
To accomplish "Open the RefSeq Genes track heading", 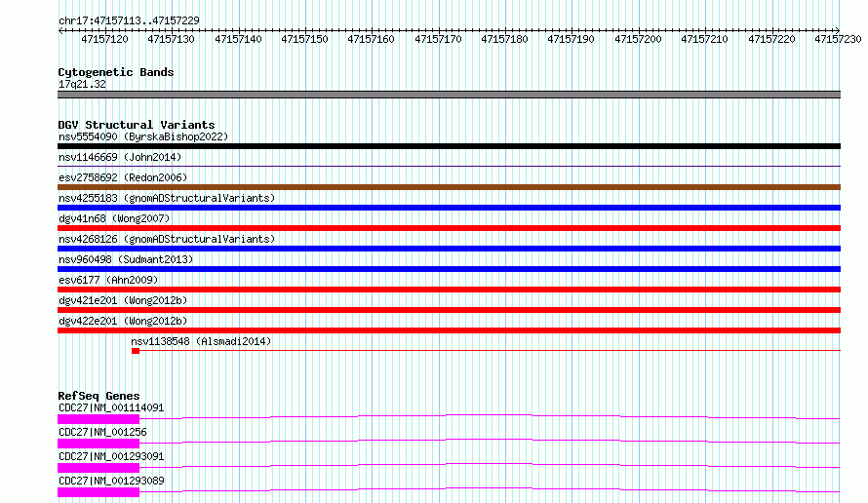I will pyautogui.click(x=99, y=396).
